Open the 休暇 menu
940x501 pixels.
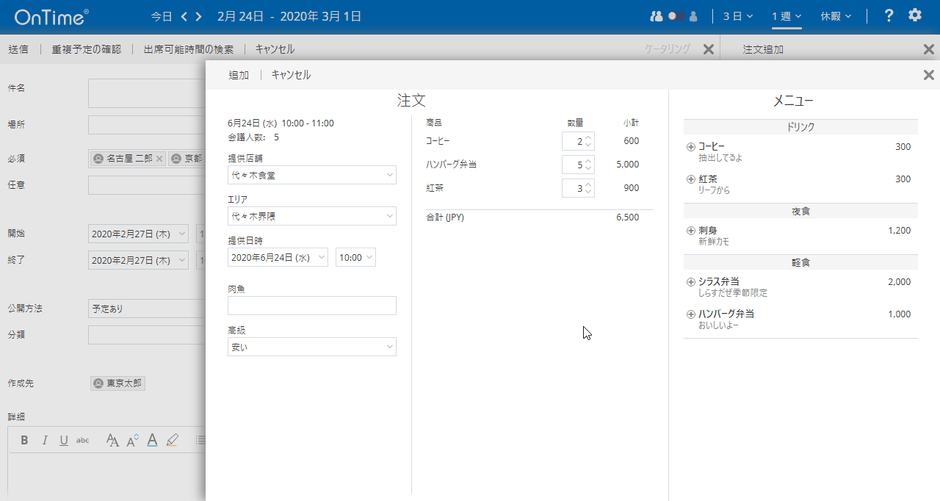coord(835,17)
